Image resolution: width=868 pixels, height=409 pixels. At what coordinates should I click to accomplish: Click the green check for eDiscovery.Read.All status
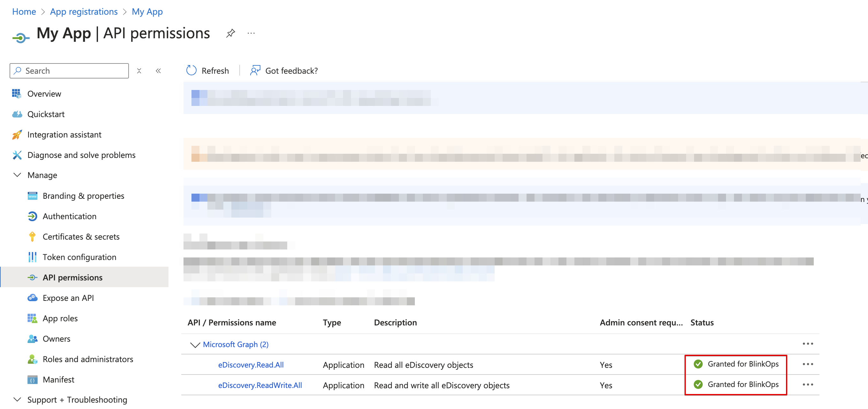[x=698, y=364]
